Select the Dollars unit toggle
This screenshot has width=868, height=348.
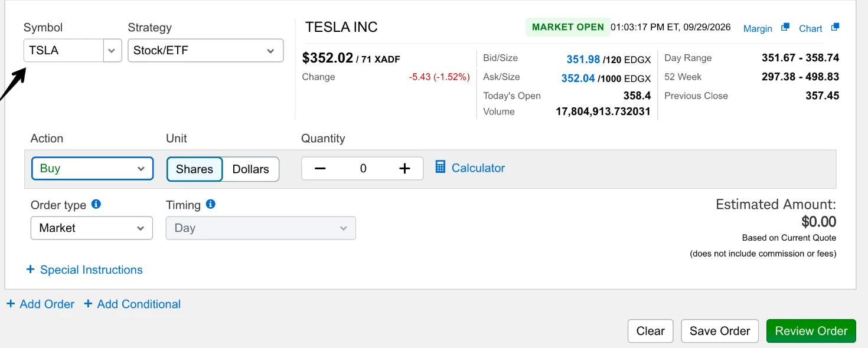[250, 169]
